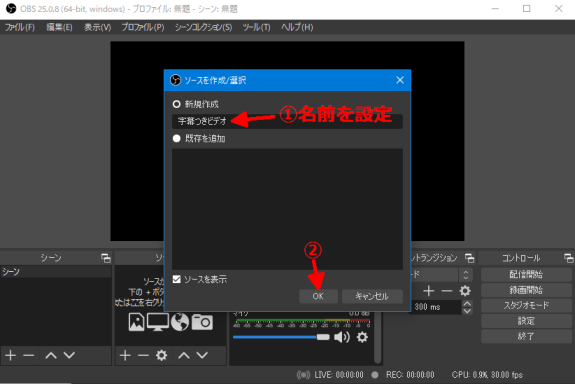Click the 300 ms duration field
The image size is (575, 384).
point(436,307)
